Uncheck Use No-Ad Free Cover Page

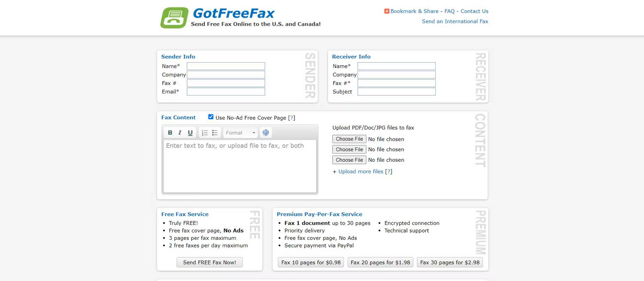pyautogui.click(x=210, y=116)
